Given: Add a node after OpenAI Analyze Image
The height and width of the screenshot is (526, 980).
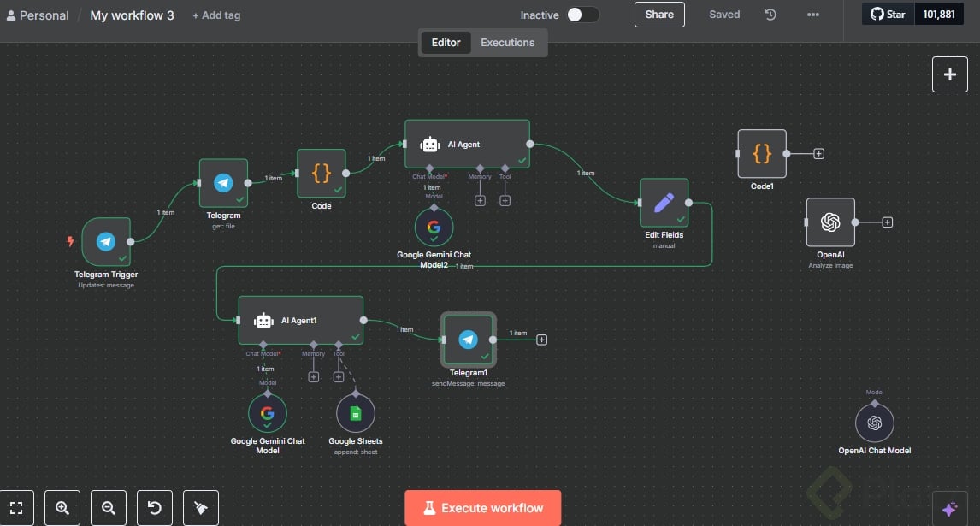Looking at the screenshot, I should click(x=887, y=222).
